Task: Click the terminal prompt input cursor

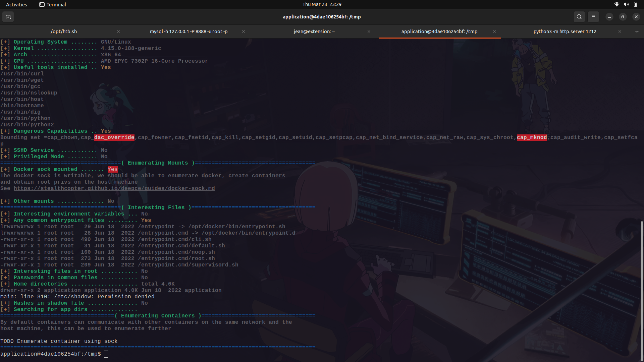Action: 106,354
